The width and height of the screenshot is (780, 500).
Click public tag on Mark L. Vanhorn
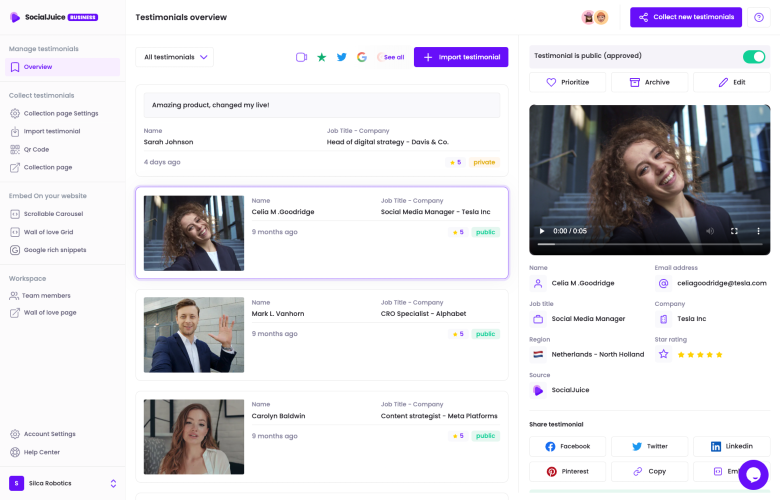486,334
